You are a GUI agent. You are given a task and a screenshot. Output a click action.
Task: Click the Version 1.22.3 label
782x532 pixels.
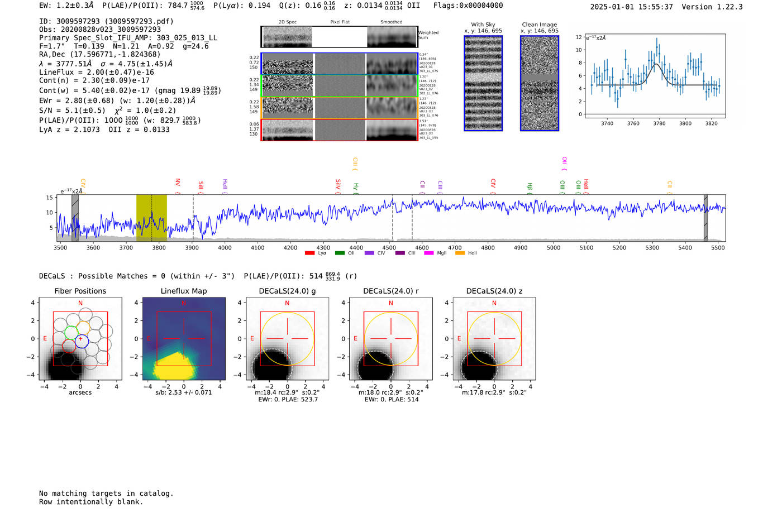[712, 7]
